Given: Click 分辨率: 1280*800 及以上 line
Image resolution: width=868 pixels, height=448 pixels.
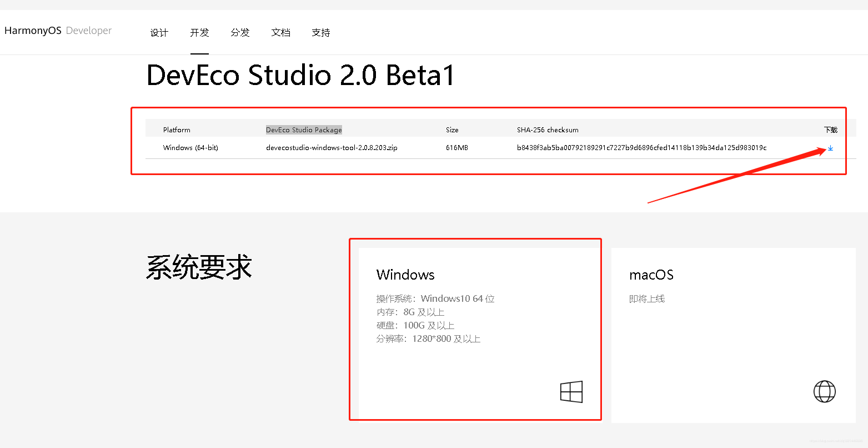Looking at the screenshot, I should pos(428,339).
